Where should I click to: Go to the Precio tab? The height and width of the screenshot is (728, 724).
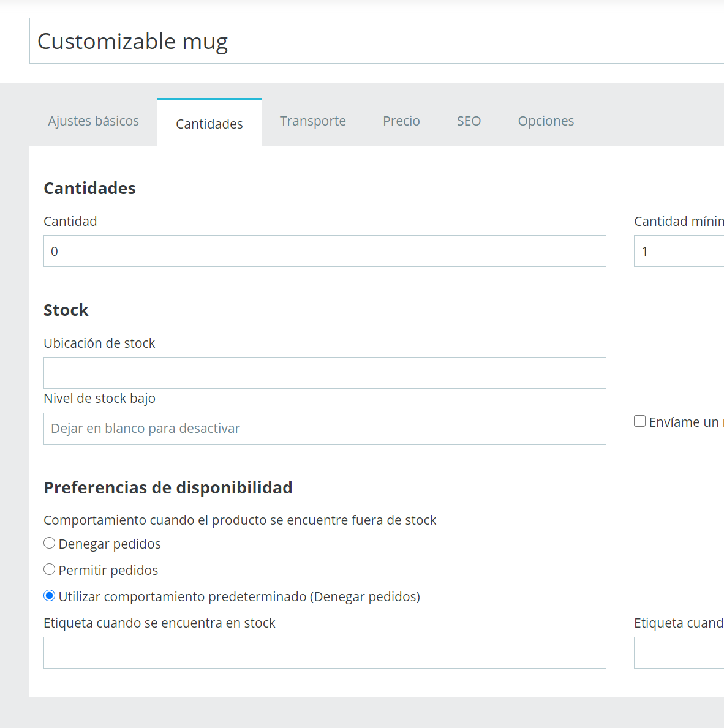401,121
